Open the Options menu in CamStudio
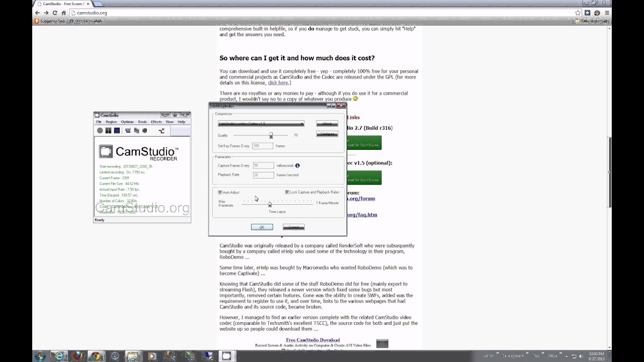The height and width of the screenshot is (362, 644). click(127, 122)
